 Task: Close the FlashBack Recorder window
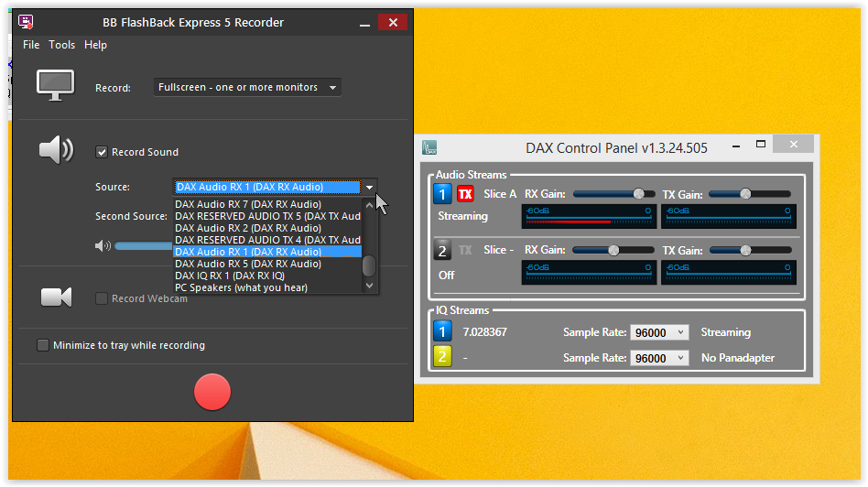click(393, 22)
